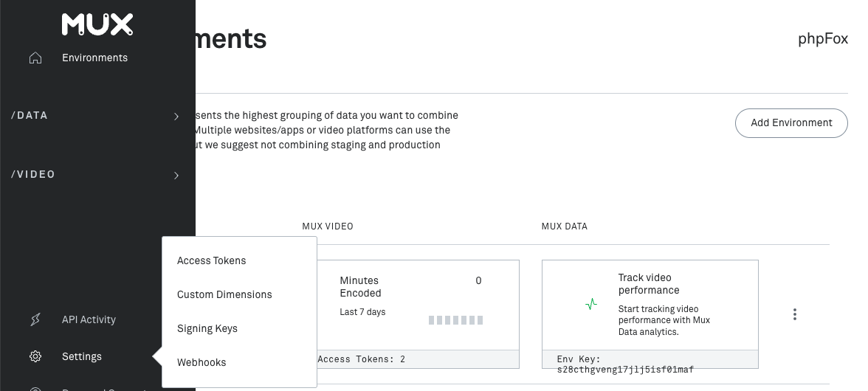Click the Environments home icon
This screenshot has height=391, width=868.
click(35, 58)
